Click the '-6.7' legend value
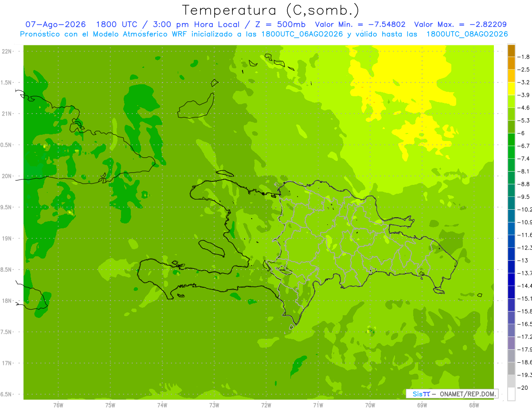This screenshot has height=411, width=532. click(524, 146)
